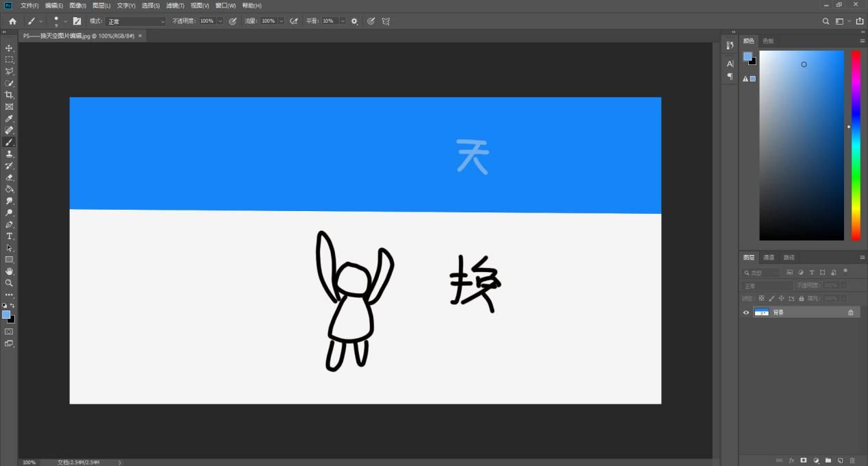
Task: Toggle lock image pixels brush icon
Action: pyautogui.click(x=771, y=298)
